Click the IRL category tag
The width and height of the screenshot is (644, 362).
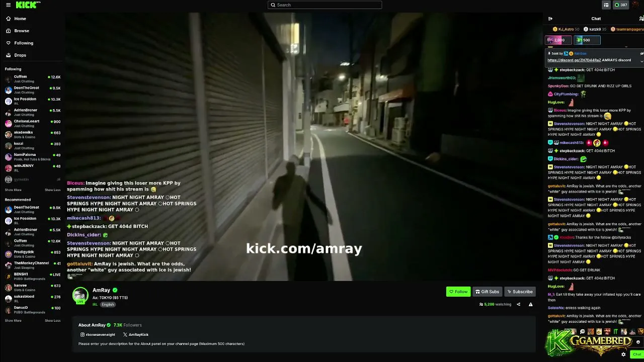coord(95,305)
